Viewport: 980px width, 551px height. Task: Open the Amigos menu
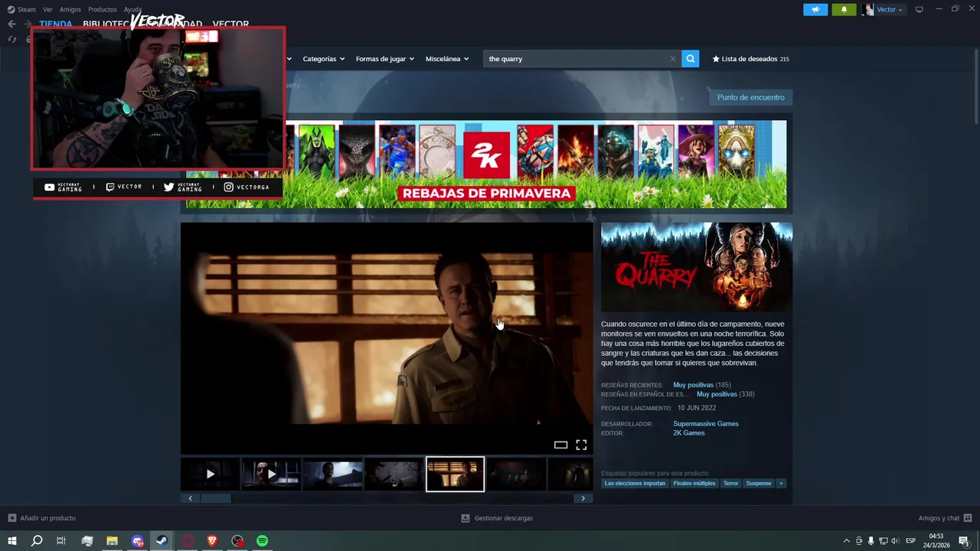pos(70,9)
